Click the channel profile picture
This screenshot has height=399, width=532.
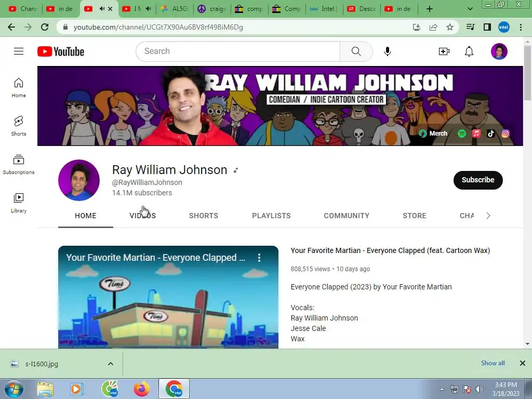coord(79,180)
